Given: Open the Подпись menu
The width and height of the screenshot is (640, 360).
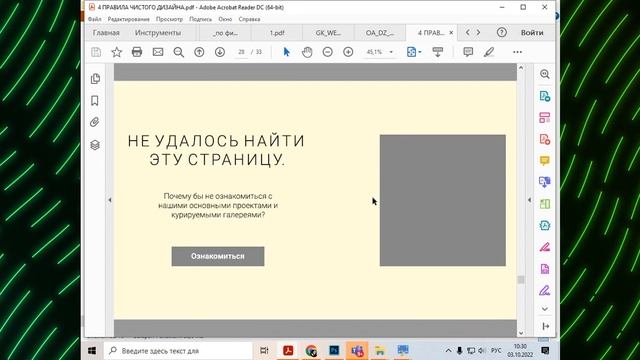Looking at the screenshot, I should (x=200, y=19).
